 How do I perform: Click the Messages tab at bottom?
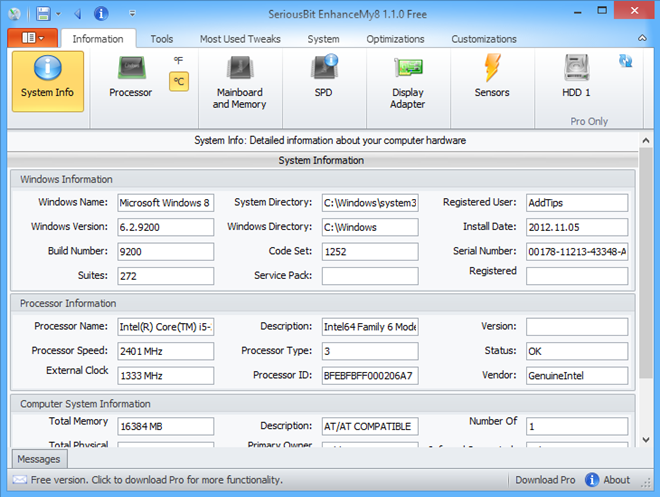[x=39, y=459]
